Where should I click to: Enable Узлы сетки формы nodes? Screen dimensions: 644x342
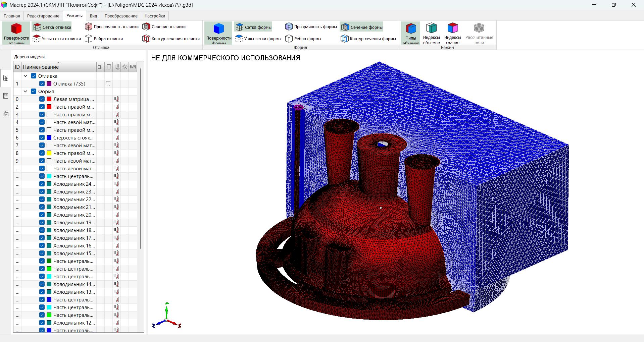coord(258,39)
